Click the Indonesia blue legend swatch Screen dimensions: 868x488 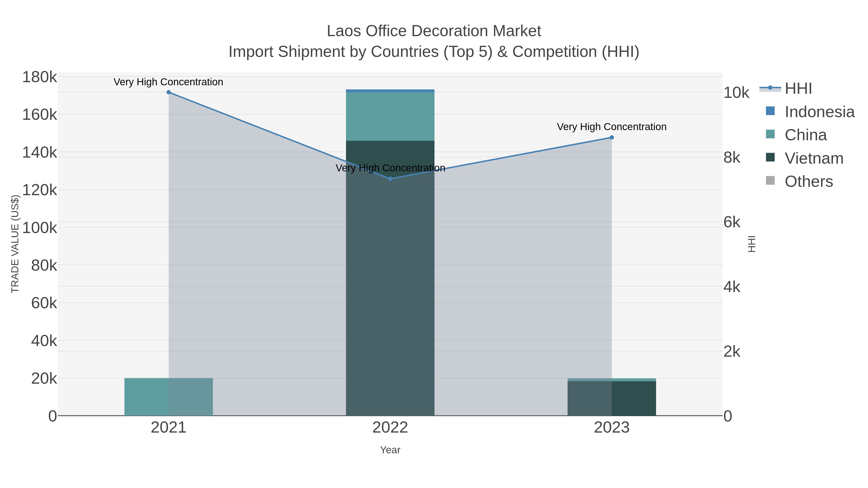[770, 111]
